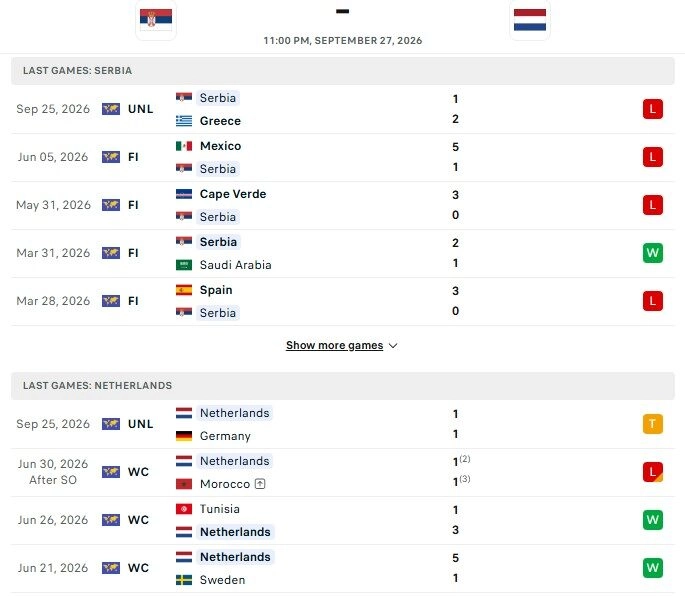Select Spain in the Mar 28 match

tap(216, 290)
